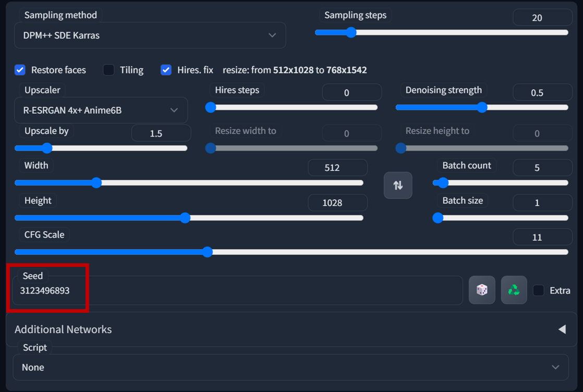Click the Resize height to slider handle
The height and width of the screenshot is (392, 583).
pos(401,148)
